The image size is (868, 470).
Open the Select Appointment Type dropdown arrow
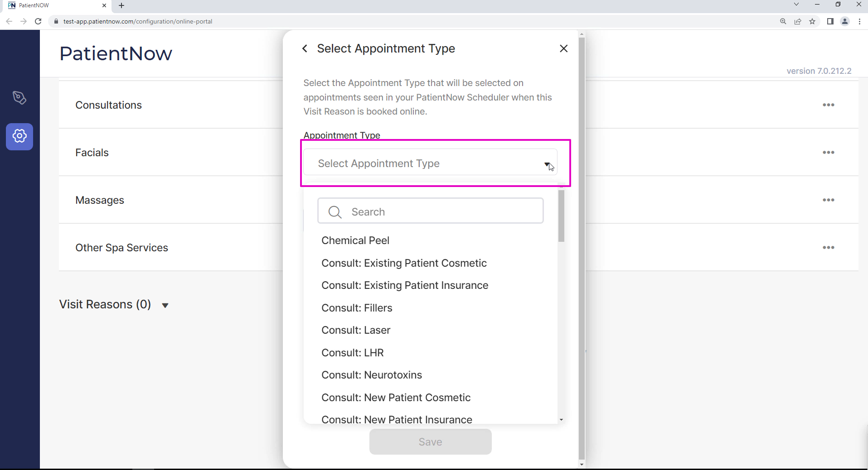547,165
